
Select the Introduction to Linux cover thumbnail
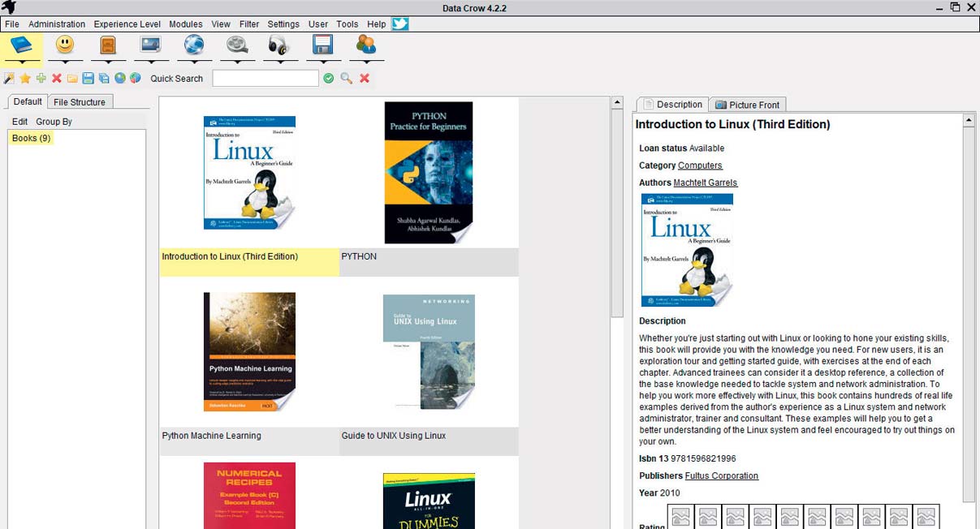(250, 173)
